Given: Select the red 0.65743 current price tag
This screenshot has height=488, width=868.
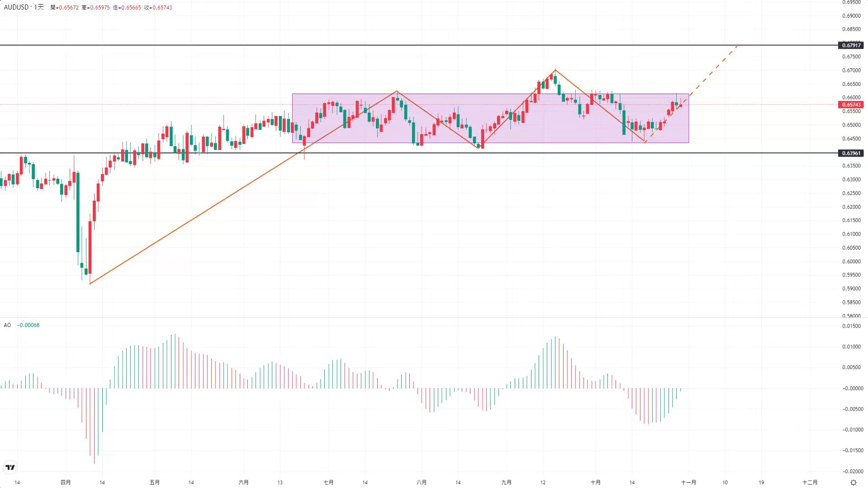Looking at the screenshot, I should [851, 104].
